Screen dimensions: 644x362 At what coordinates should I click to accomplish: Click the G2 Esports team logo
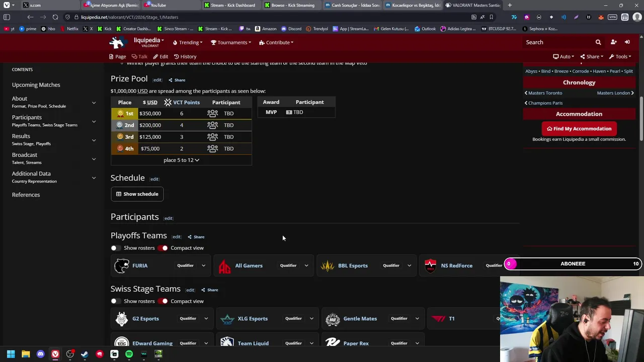[x=122, y=319]
